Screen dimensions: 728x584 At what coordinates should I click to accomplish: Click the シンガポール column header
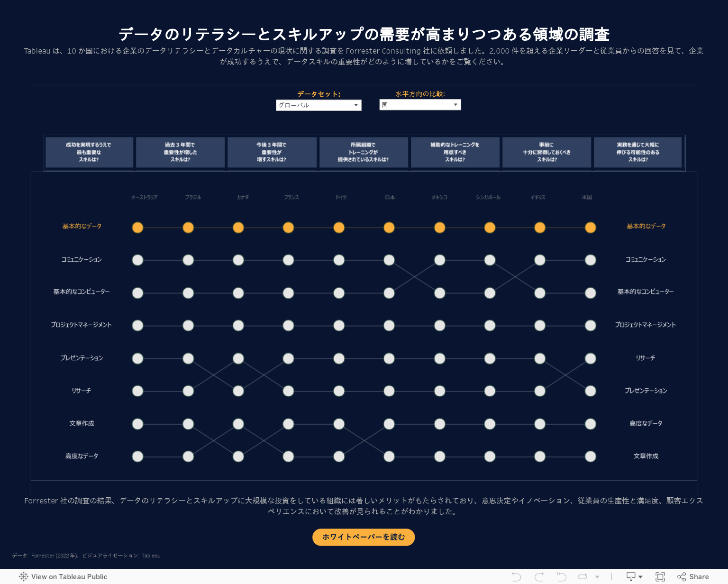point(488,197)
